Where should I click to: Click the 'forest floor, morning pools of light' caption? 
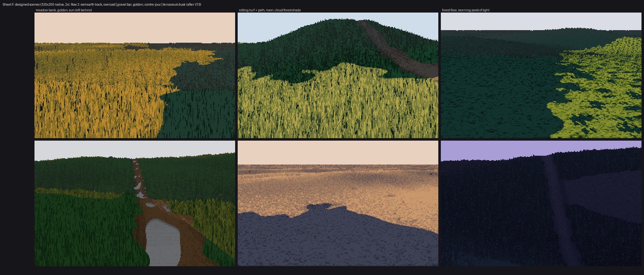pos(466,10)
